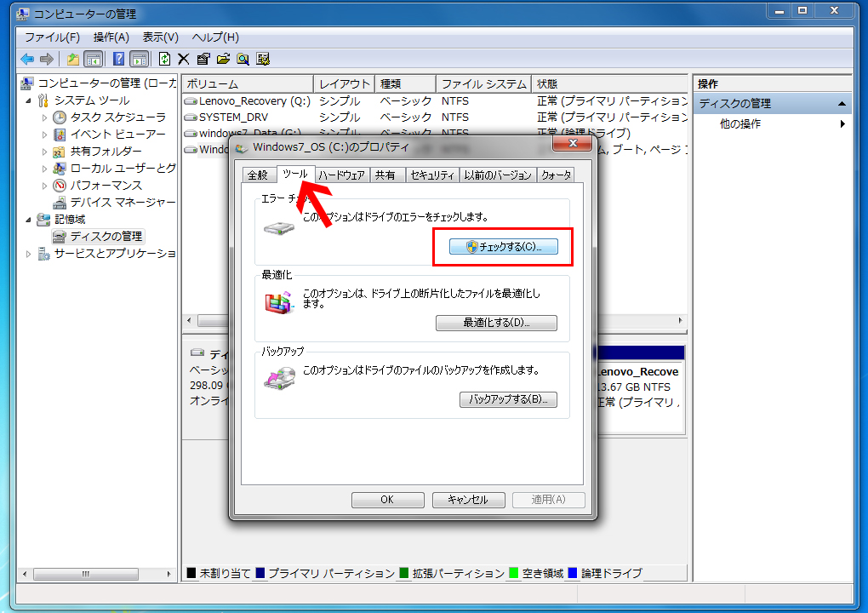Expand the パフォーマンス tree node
This screenshot has width=868, height=613.
(45, 186)
